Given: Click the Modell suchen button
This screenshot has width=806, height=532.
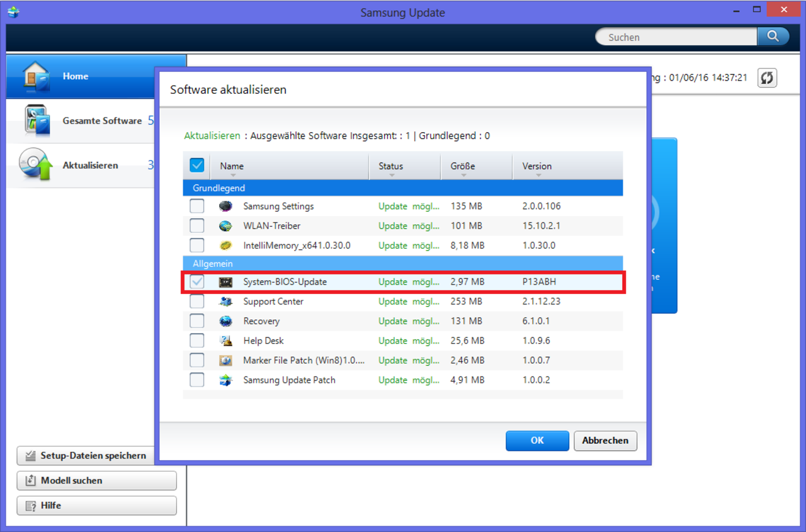Looking at the screenshot, I should click(x=96, y=480).
